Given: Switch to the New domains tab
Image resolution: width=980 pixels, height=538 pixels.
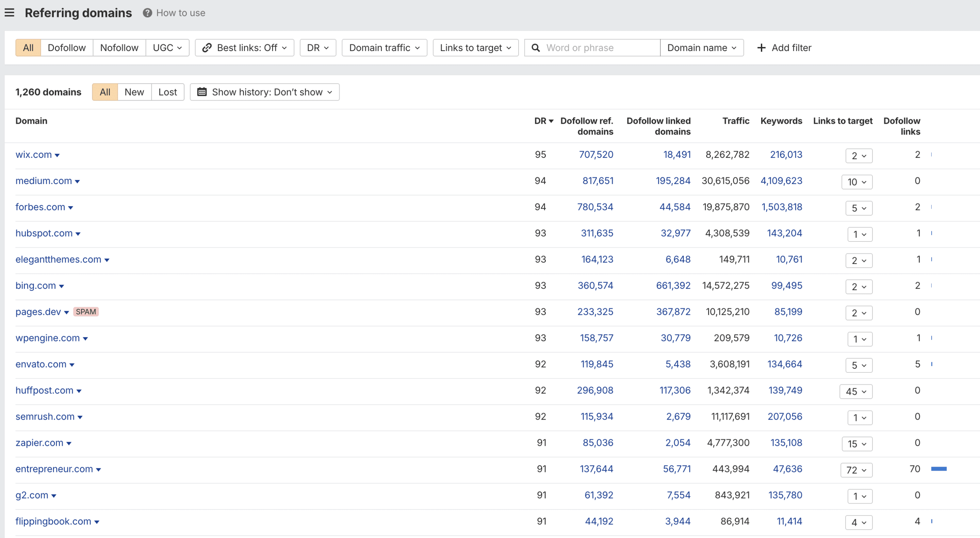Looking at the screenshot, I should [134, 92].
